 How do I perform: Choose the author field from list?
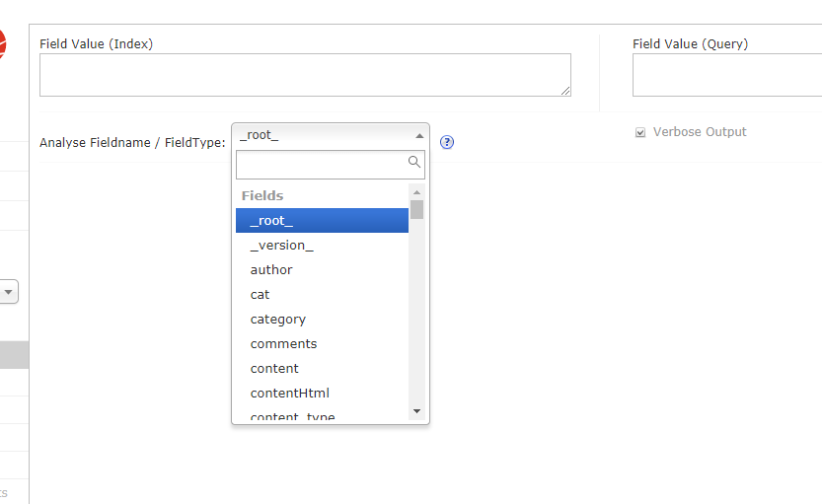pyautogui.click(x=322, y=270)
